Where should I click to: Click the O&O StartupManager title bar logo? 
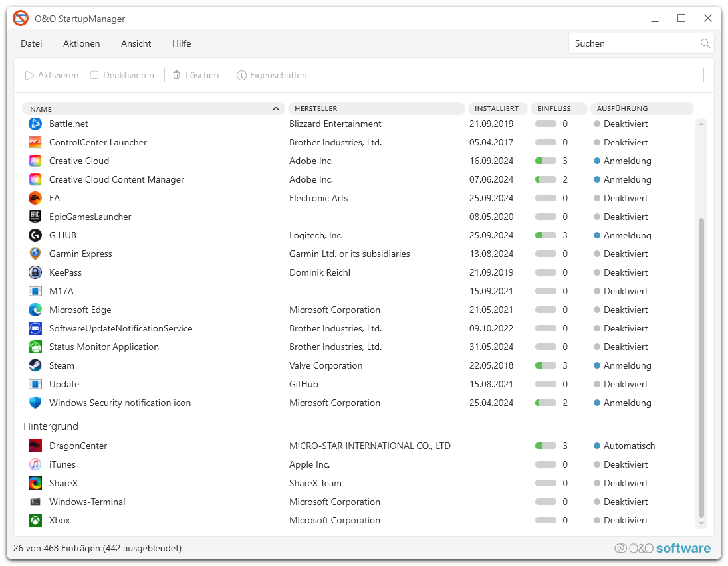pyautogui.click(x=21, y=19)
